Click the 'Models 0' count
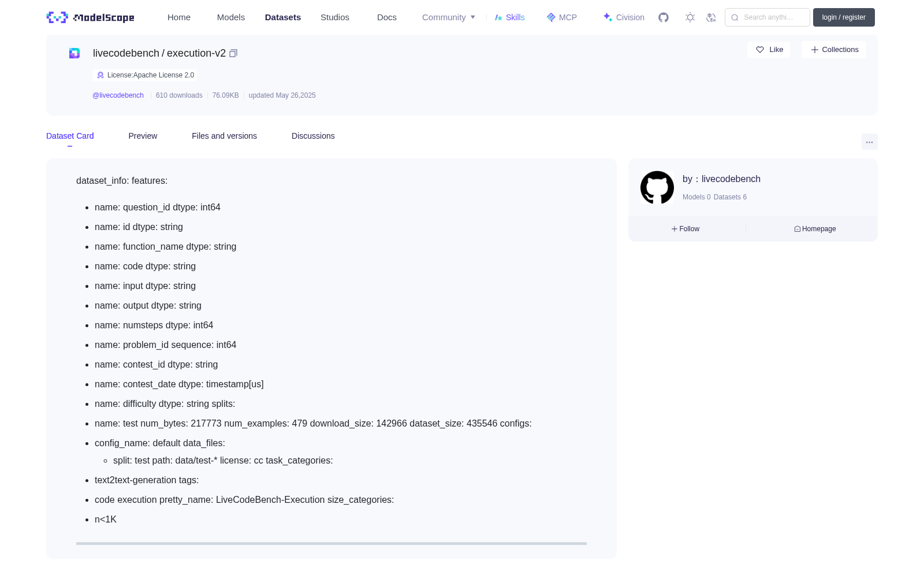 tap(696, 197)
